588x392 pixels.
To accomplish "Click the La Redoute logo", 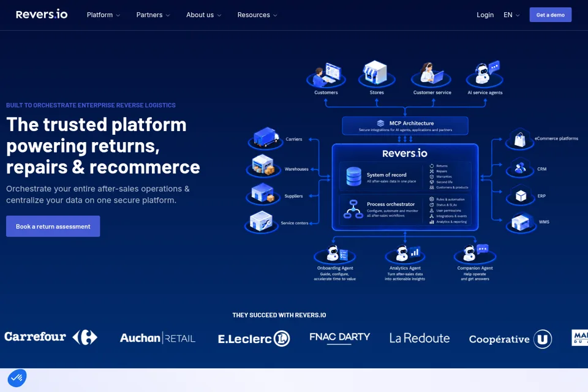I will (420, 338).
